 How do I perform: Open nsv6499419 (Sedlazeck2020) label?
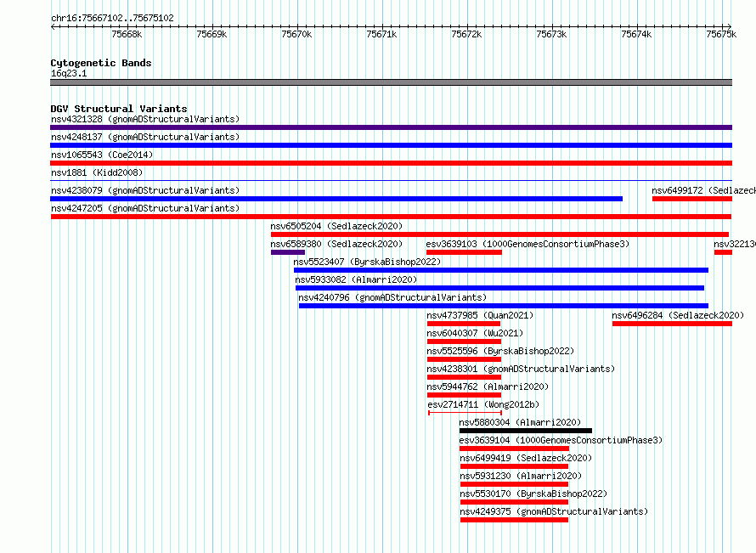point(526,458)
